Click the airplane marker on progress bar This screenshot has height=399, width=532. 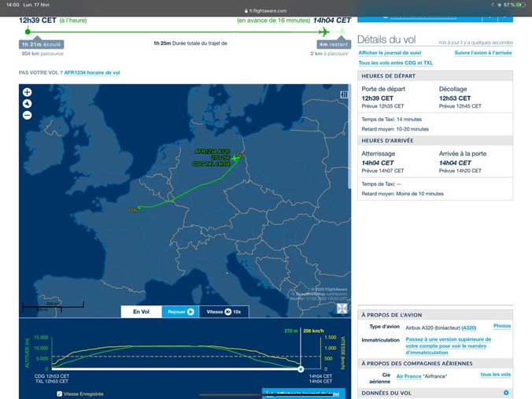click(x=324, y=32)
